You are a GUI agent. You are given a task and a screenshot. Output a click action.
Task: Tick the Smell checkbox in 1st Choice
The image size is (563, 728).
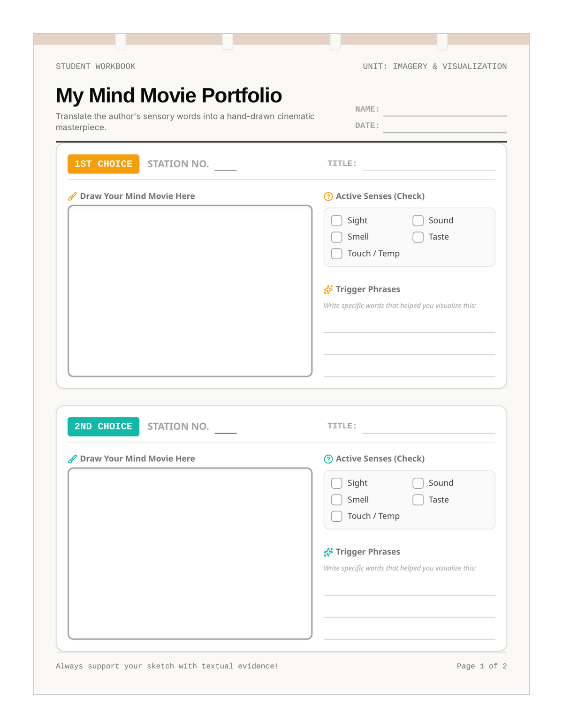[x=337, y=237]
